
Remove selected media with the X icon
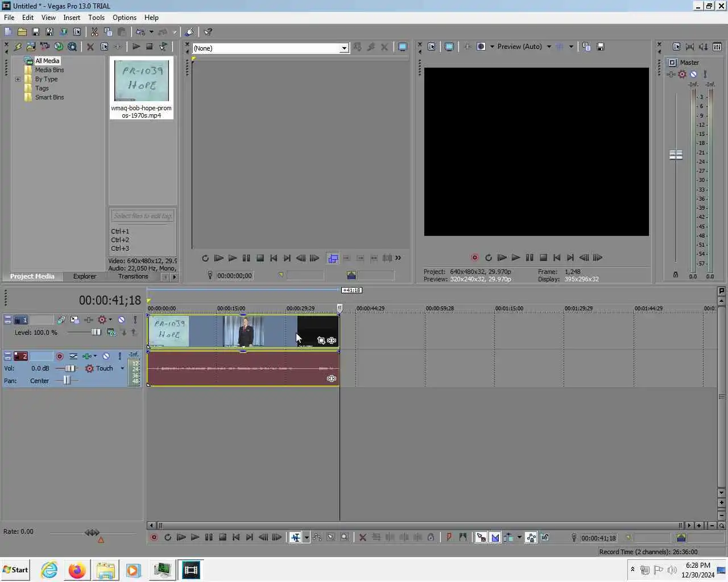point(90,47)
